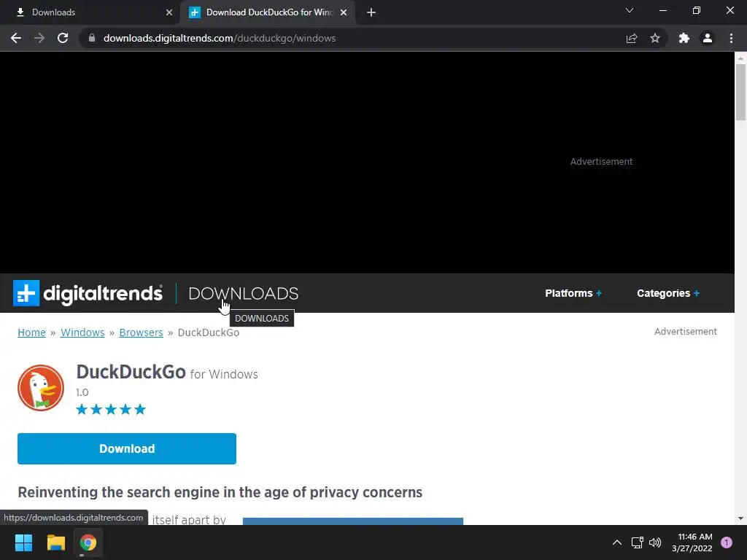Show hidden tray icons chevron
Viewport: 747px width, 560px height.
coord(617,542)
